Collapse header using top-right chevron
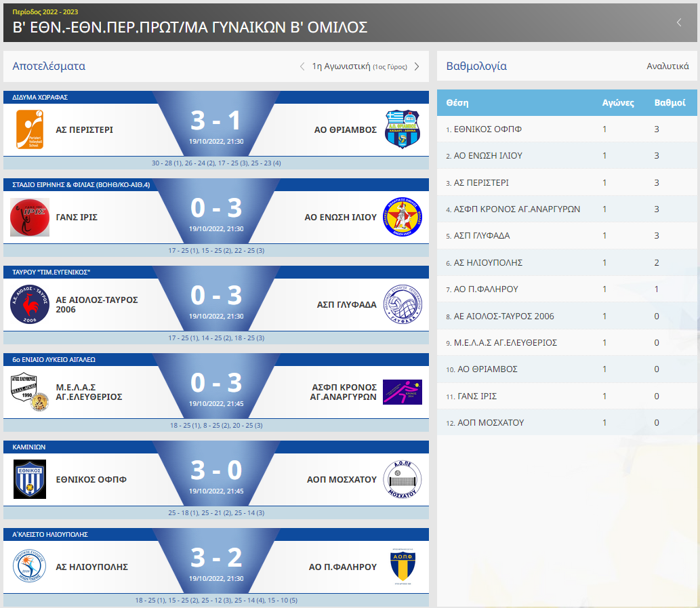 point(678,22)
